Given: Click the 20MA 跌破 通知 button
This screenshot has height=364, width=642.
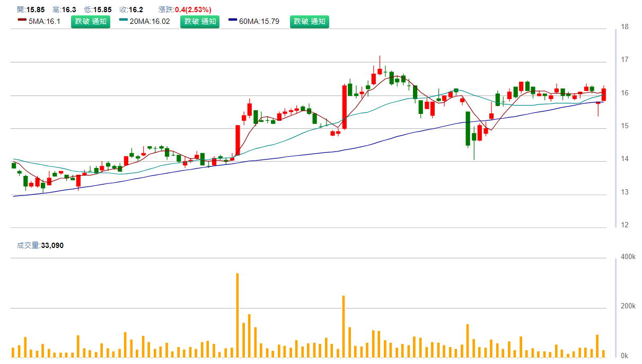Looking at the screenshot, I should [x=200, y=22].
